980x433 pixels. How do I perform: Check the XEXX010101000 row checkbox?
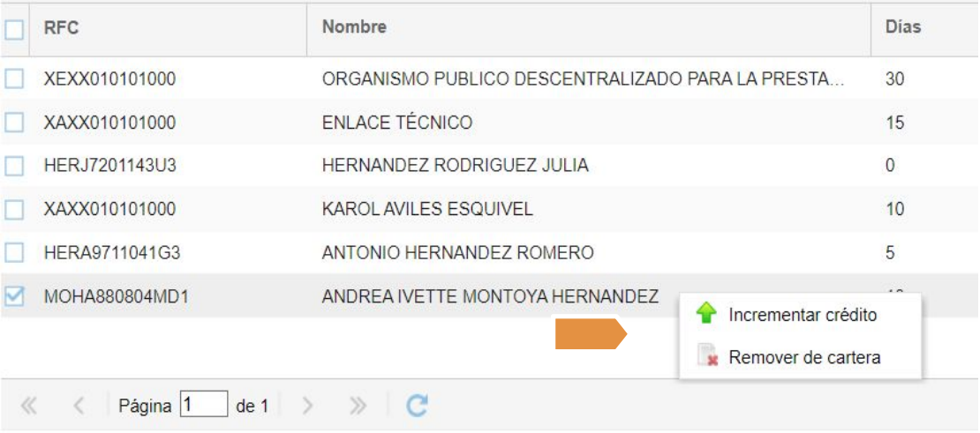(x=14, y=79)
